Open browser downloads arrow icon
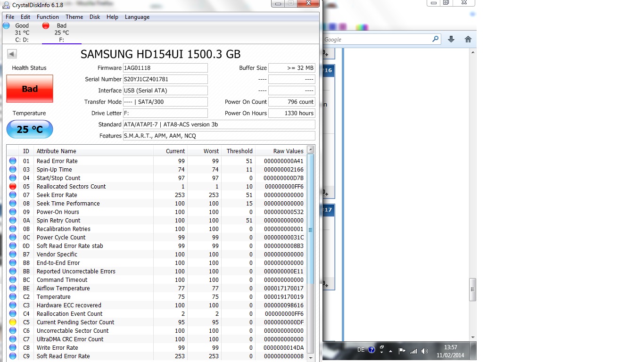This screenshot has height=362, width=644. tap(451, 40)
